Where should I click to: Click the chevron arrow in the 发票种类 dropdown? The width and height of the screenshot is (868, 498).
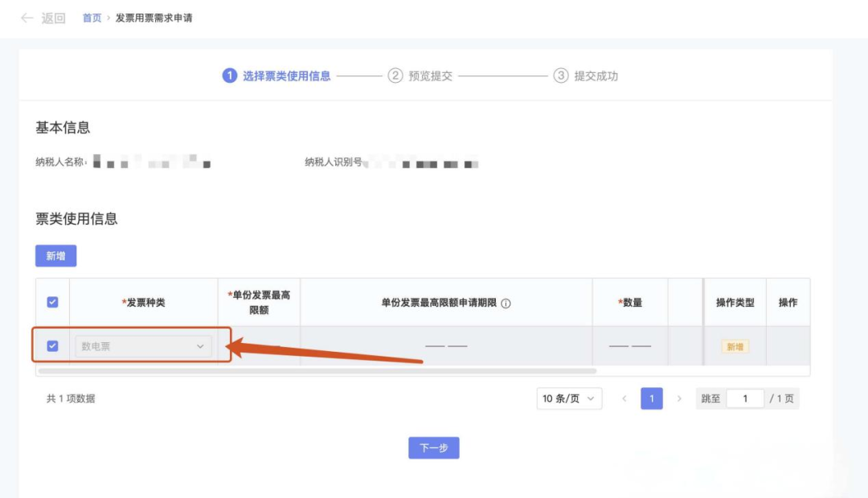[x=200, y=346]
